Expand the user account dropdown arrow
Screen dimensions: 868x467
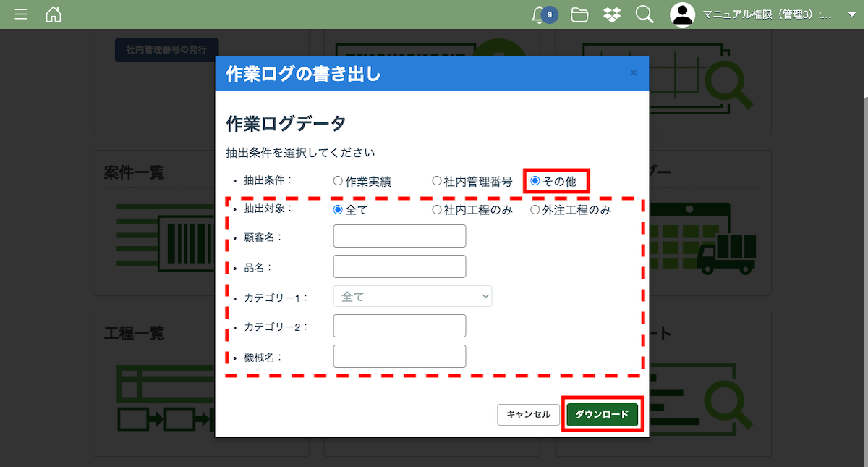(x=851, y=14)
